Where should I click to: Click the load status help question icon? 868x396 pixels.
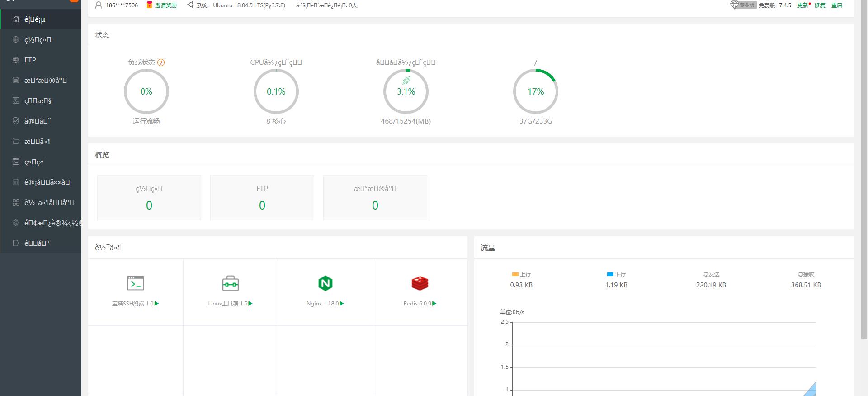pyautogui.click(x=161, y=62)
